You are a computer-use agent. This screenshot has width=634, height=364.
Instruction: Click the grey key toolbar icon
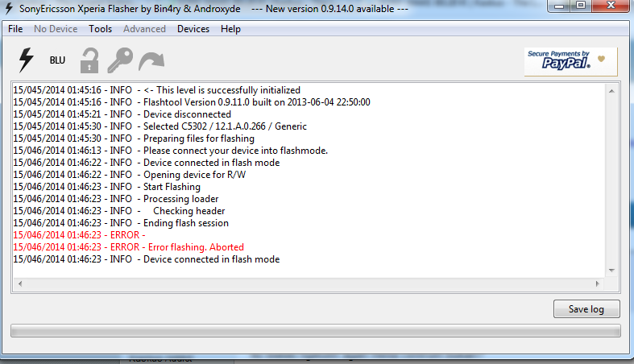[120, 60]
